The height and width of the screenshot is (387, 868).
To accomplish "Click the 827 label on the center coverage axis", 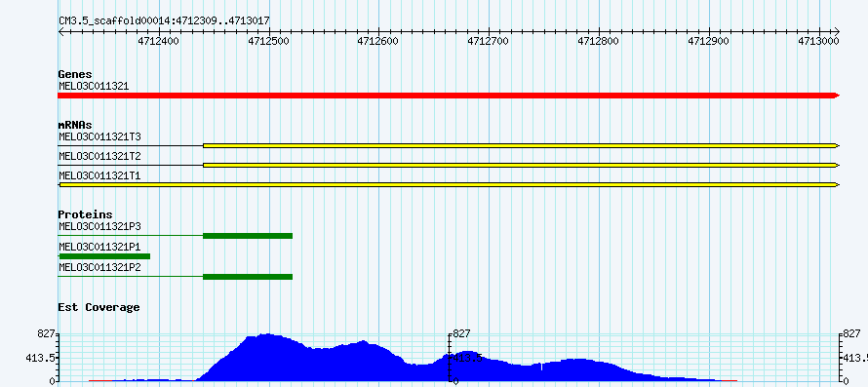I will 461,333.
